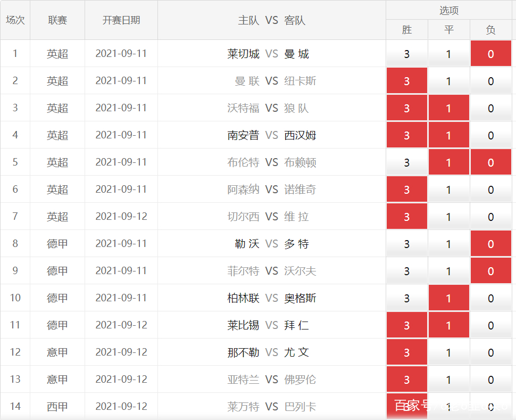Select loss (0) for 莱比锡 VS 拜仁
The width and height of the screenshot is (516, 420).
pyautogui.click(x=490, y=325)
